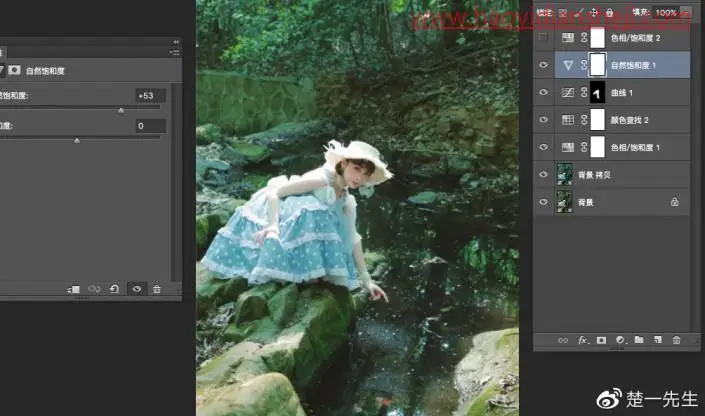
Task: Select the 自然饱和度 1 layer name
Action: point(633,65)
